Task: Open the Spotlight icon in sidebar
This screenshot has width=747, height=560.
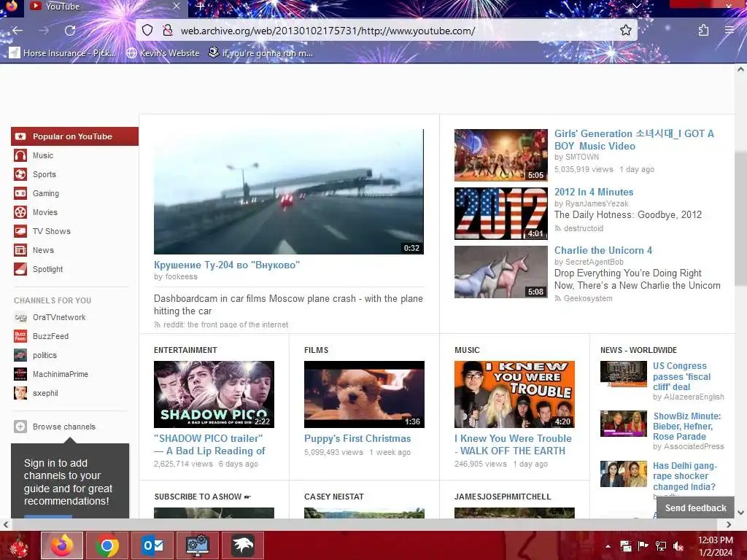Action: coord(20,269)
